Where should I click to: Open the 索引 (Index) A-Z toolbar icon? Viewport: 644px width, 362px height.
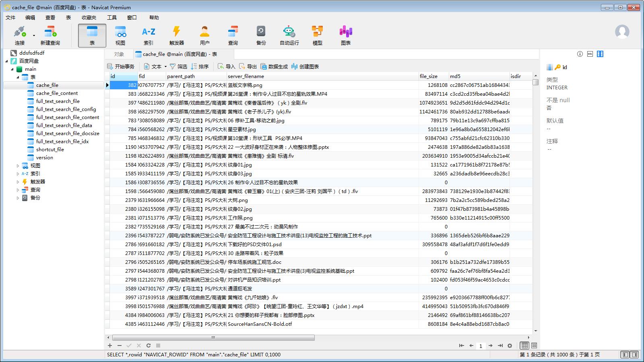[148, 35]
